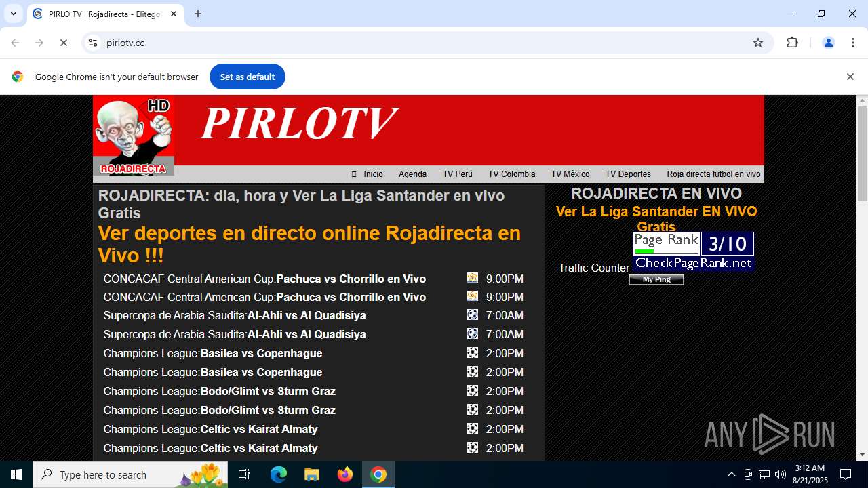This screenshot has height=488, width=868.
Task: Open first Celtic vs Kairat Almaty link
Action: click(x=259, y=429)
